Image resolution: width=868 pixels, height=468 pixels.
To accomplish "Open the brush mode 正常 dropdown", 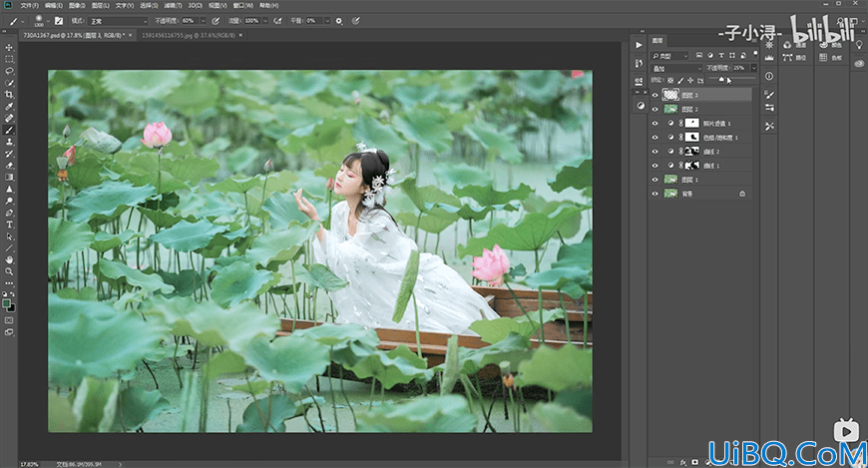I will pos(118,21).
